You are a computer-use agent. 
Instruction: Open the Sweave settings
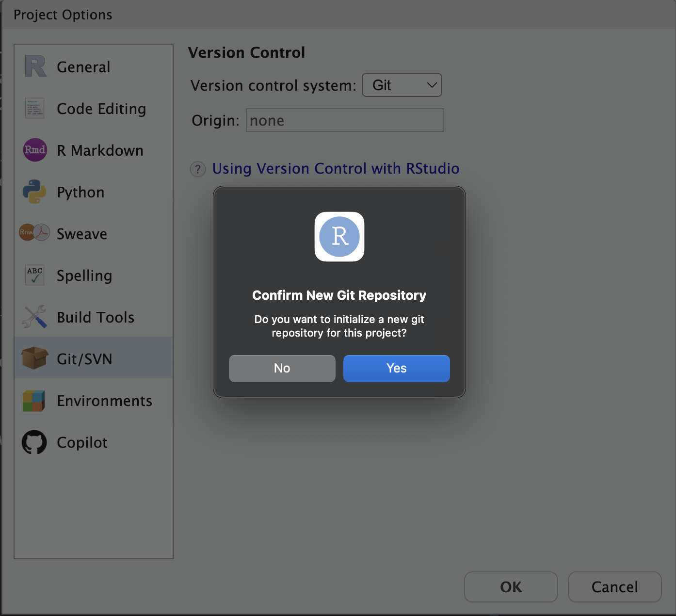click(94, 233)
